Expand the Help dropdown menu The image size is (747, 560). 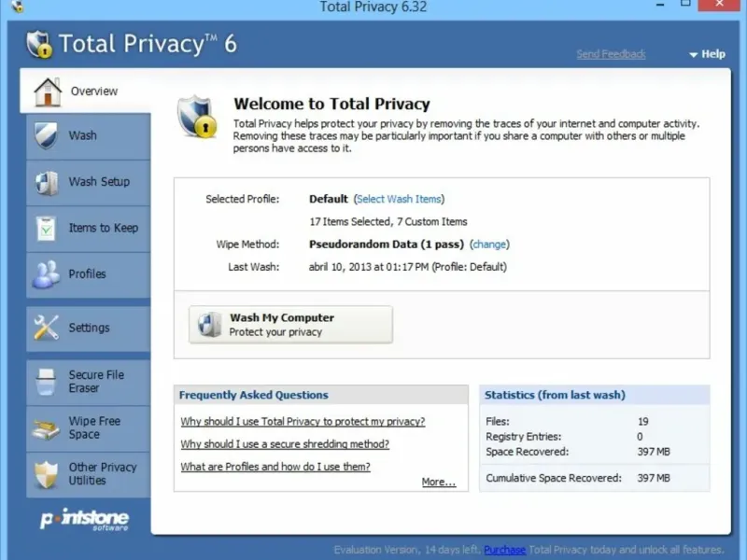click(708, 54)
